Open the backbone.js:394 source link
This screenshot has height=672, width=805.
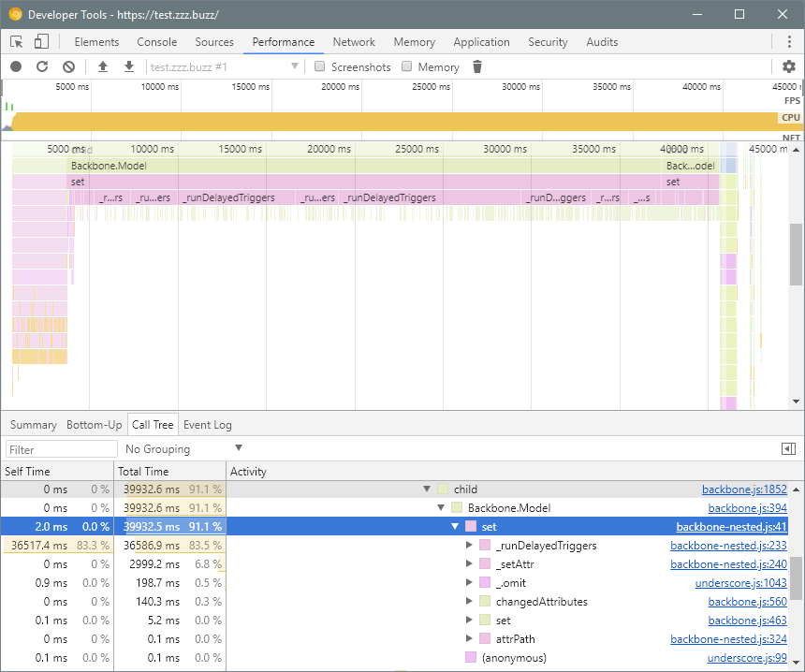(x=747, y=507)
